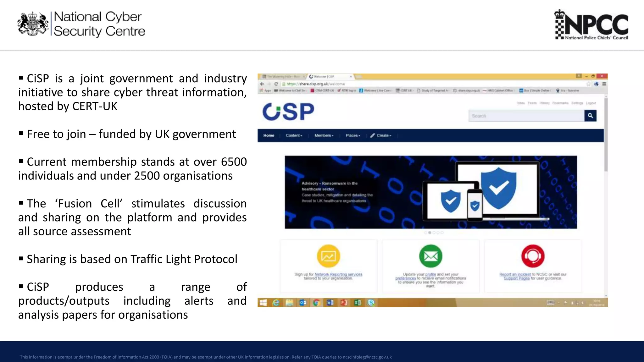Open the Inbox link
644x362 pixels.
click(521, 103)
